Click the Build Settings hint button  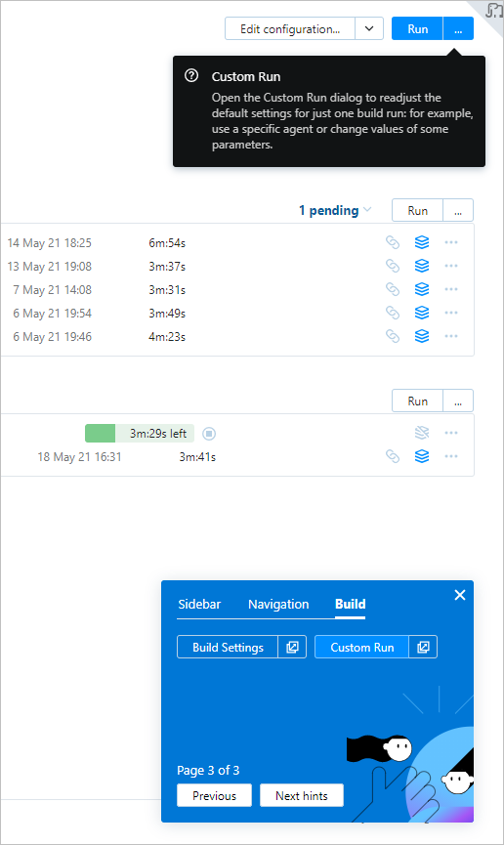(228, 648)
